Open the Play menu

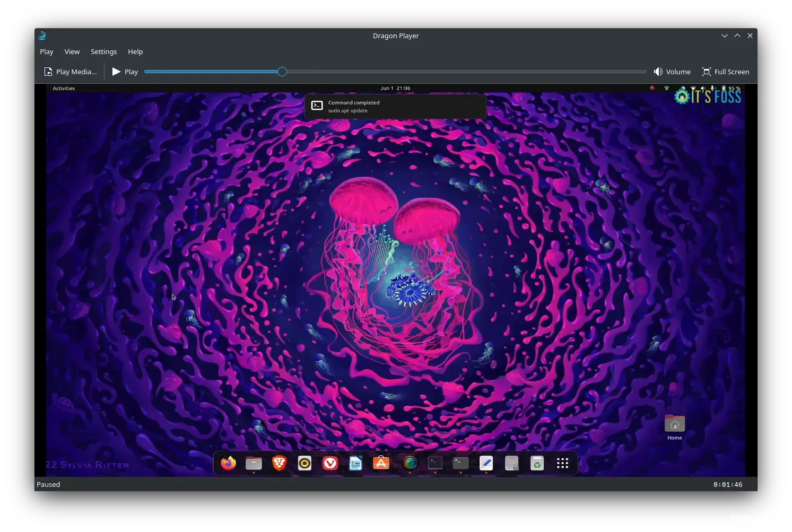[x=47, y=51]
